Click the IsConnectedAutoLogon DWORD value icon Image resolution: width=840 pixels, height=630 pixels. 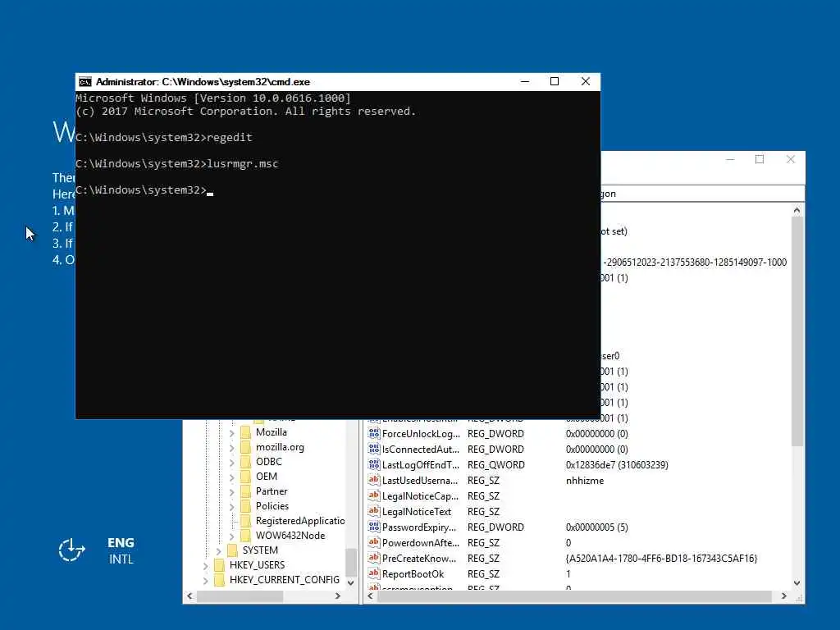374,449
